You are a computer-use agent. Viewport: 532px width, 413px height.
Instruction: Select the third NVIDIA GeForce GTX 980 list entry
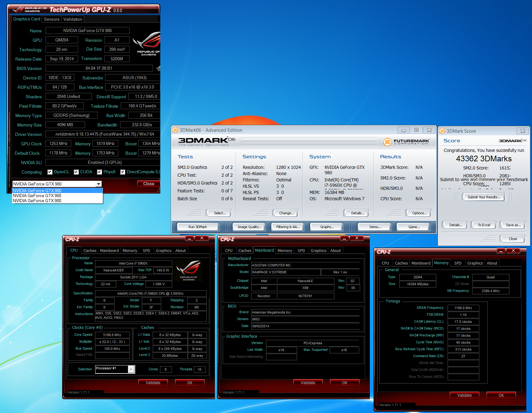click(57, 201)
